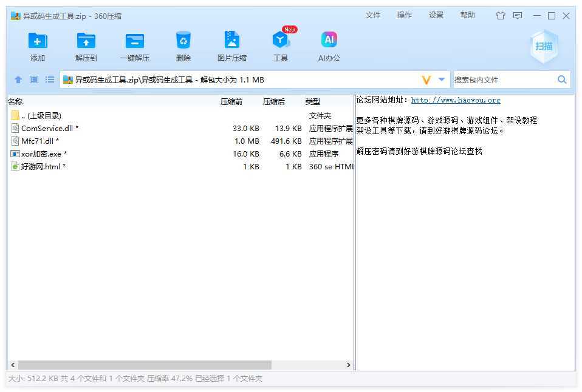
Task: Sort files by the 压缩前 column header
Action: point(231,102)
